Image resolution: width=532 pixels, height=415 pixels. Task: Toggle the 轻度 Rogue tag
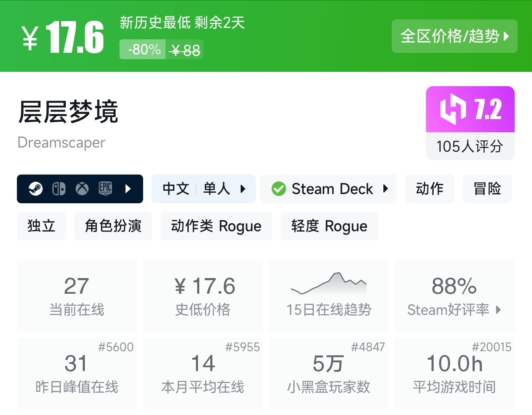tap(329, 226)
